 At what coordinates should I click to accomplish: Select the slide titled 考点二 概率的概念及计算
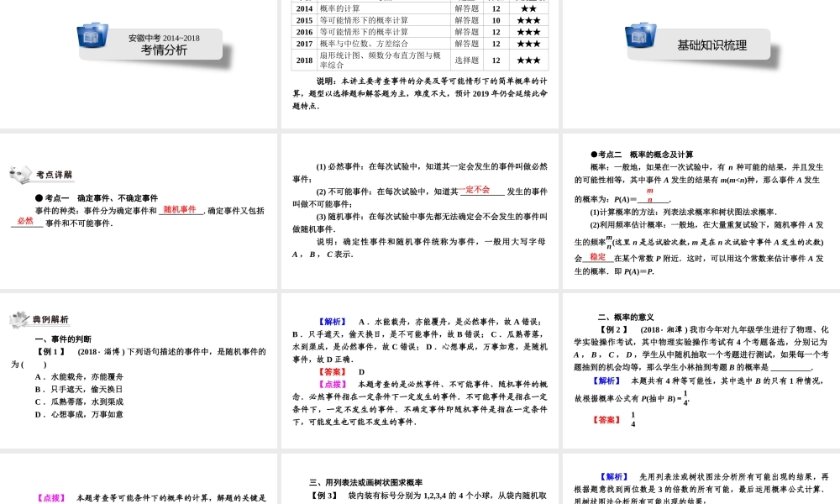pyautogui.click(x=701, y=212)
